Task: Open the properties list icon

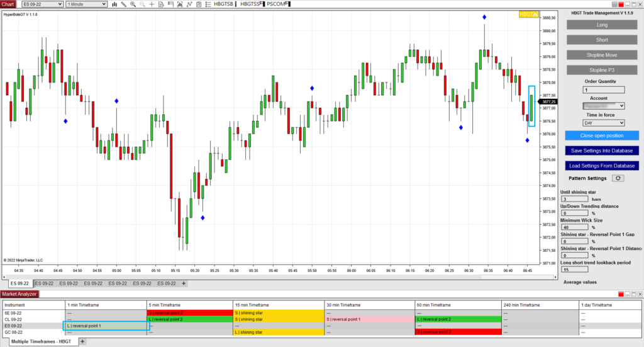Action: (x=208, y=4)
